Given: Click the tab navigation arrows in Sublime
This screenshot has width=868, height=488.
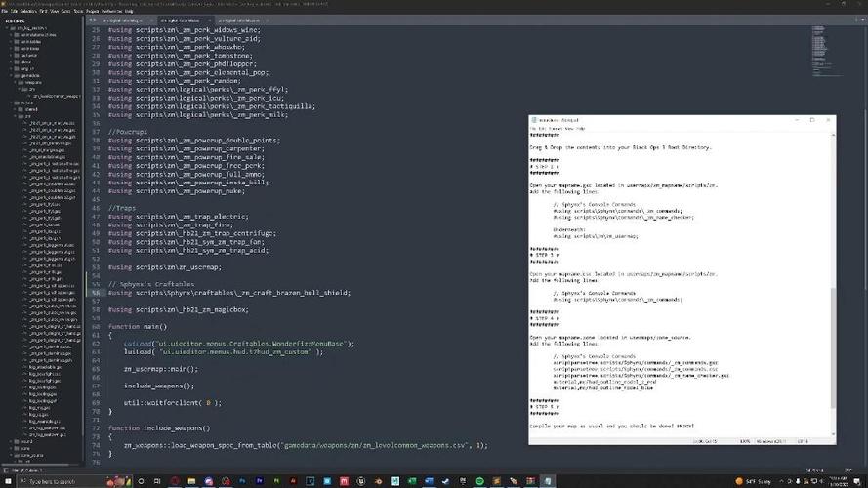Looking at the screenshot, I should point(93,20).
